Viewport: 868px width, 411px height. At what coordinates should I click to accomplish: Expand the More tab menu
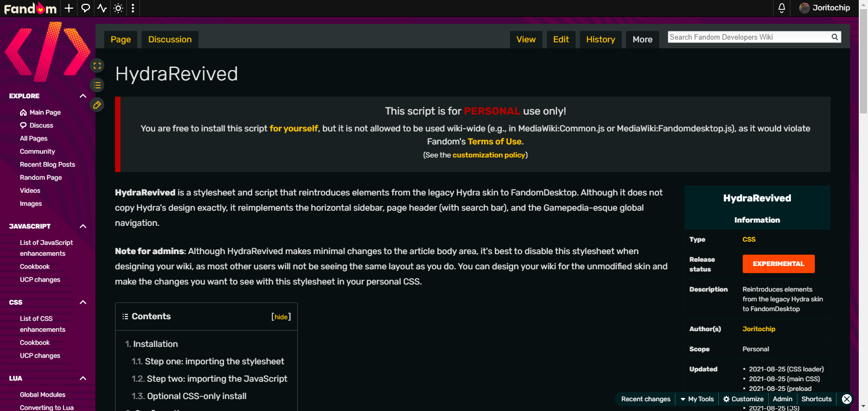click(642, 40)
